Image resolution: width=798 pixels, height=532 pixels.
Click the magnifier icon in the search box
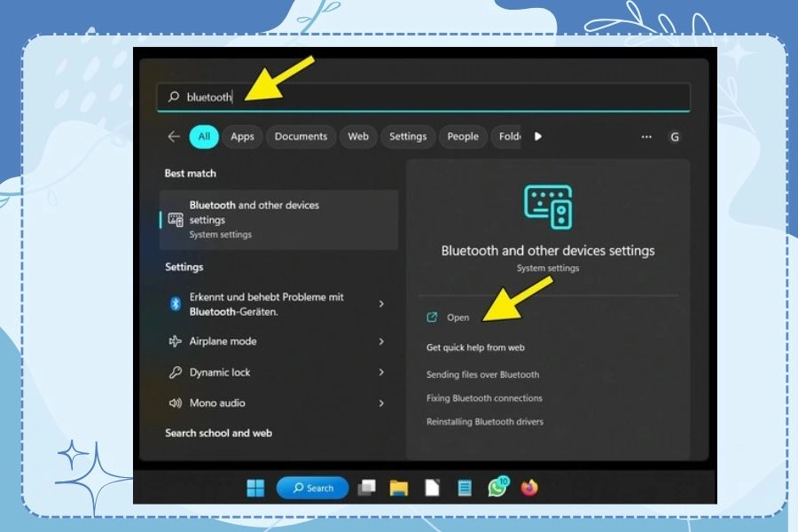174,97
